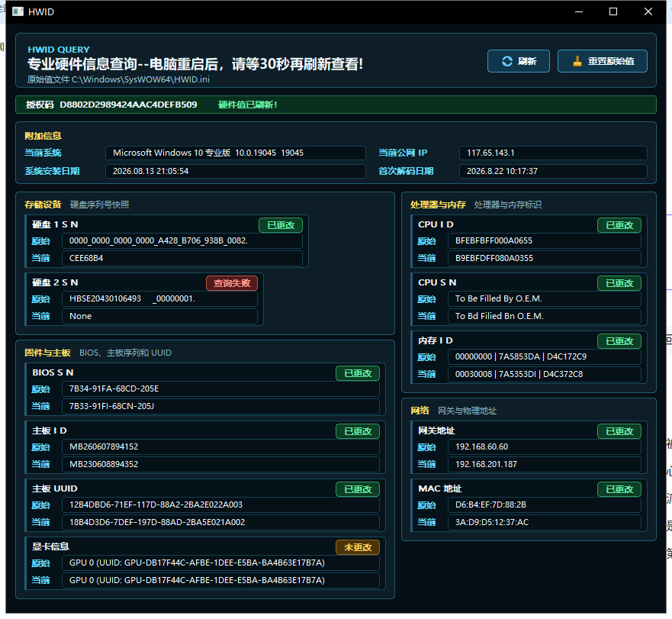Click the 查询失败 badge for 硬盘 2 S N

point(232,283)
